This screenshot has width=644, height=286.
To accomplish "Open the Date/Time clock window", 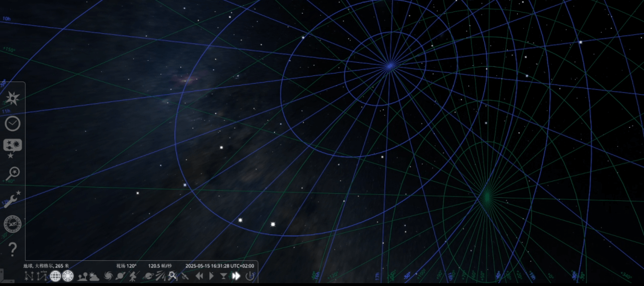I will [12, 123].
